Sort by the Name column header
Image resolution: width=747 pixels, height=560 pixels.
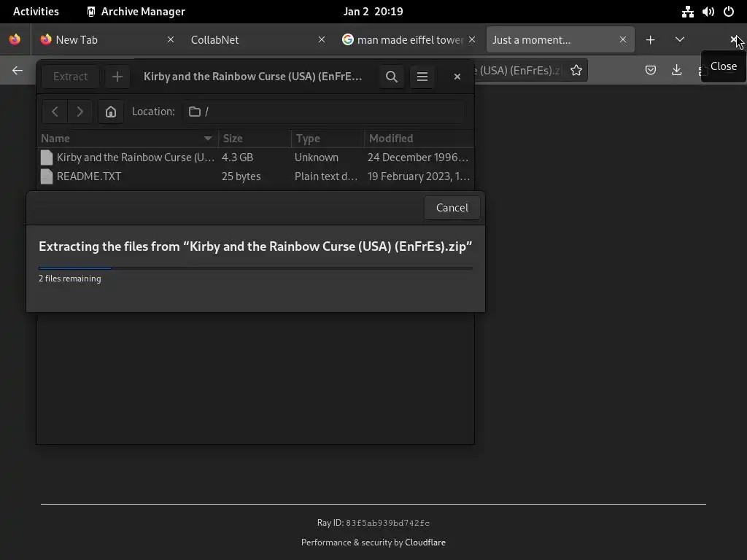127,139
